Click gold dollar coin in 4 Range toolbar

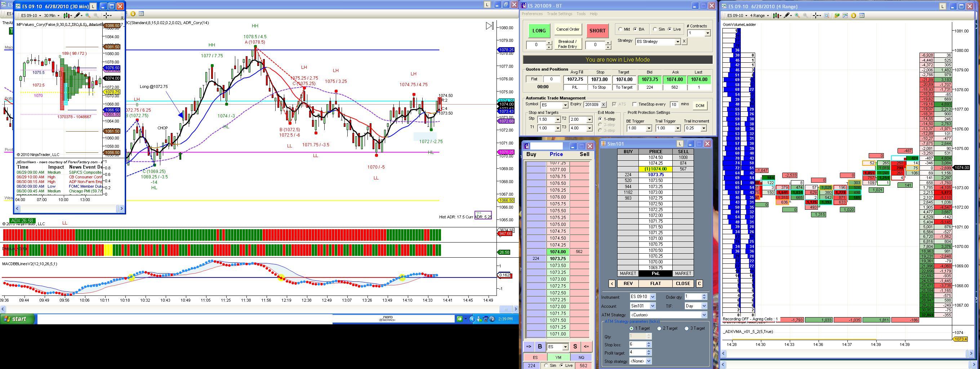pos(853,15)
